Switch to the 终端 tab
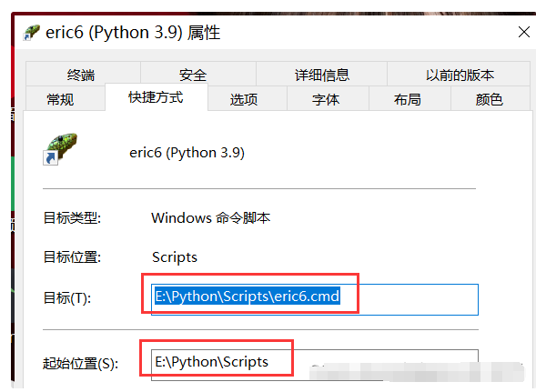Image resolution: width=536 pixels, height=392 pixels. pos(83,75)
